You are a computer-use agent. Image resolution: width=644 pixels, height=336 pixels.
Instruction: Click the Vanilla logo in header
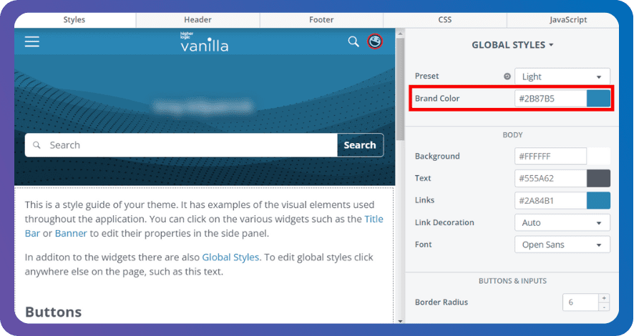(x=204, y=42)
